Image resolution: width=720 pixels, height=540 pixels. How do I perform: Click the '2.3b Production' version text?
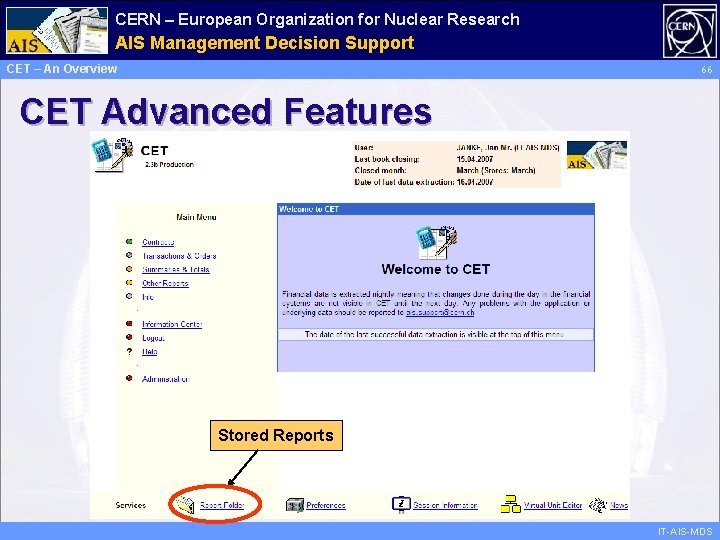[169, 164]
